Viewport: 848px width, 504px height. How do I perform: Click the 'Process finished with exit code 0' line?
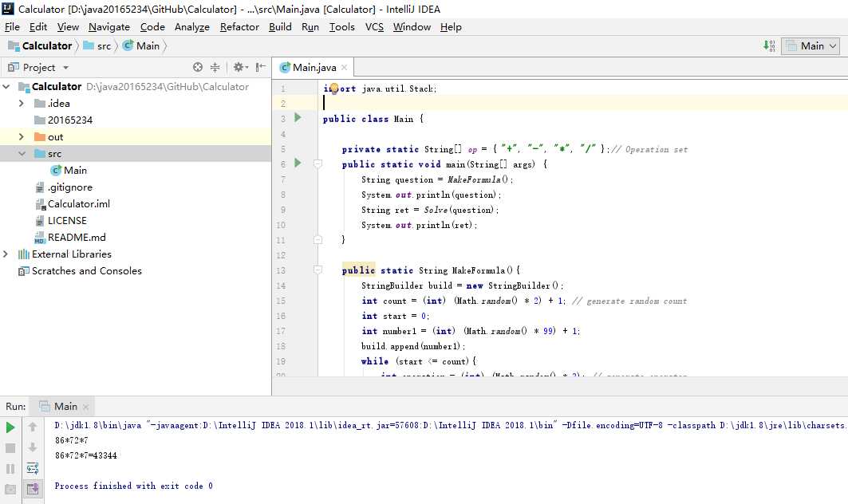tap(133, 486)
